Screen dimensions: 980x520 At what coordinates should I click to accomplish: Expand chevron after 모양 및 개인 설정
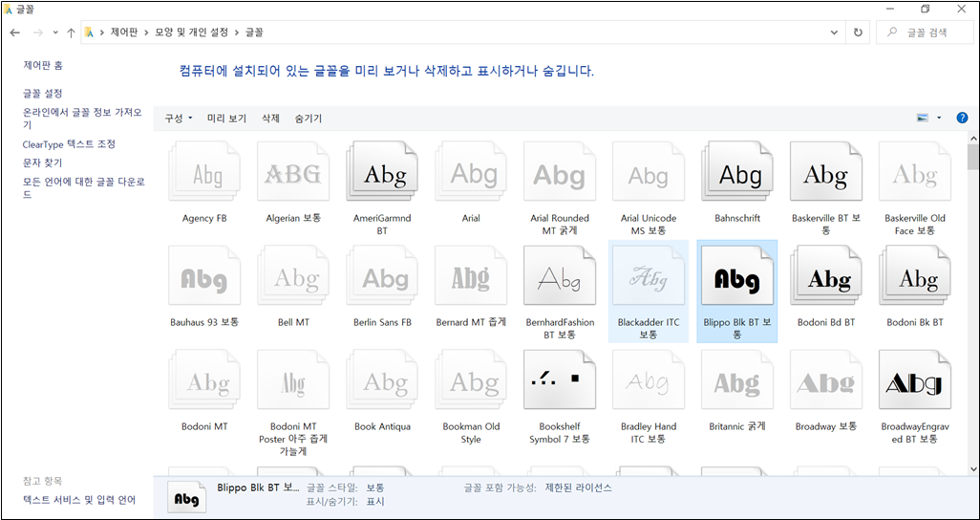(x=239, y=32)
